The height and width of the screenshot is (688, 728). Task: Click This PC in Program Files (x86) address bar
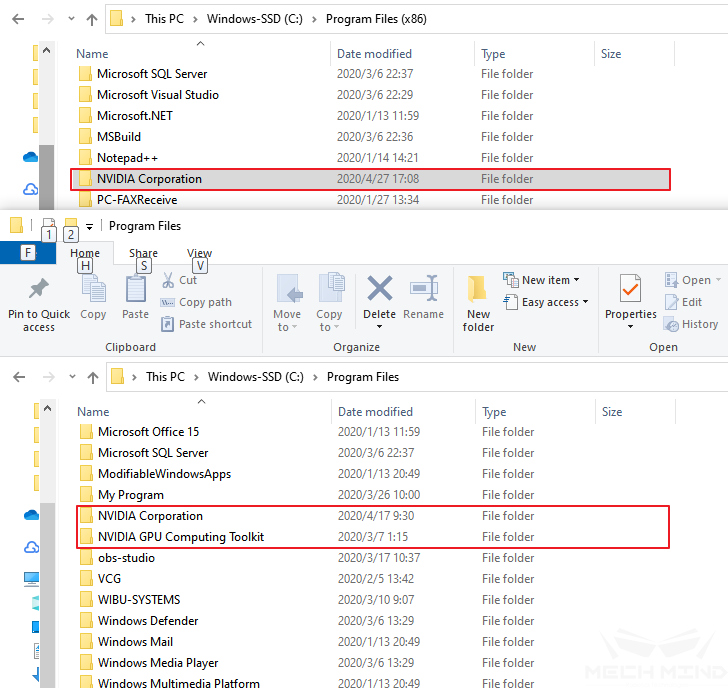click(x=164, y=19)
